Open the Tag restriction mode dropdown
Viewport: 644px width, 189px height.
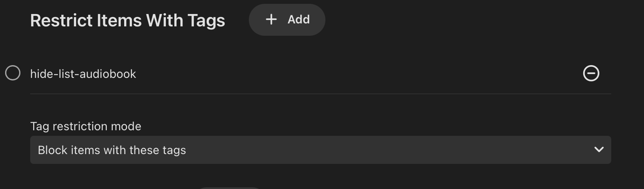coord(320,150)
